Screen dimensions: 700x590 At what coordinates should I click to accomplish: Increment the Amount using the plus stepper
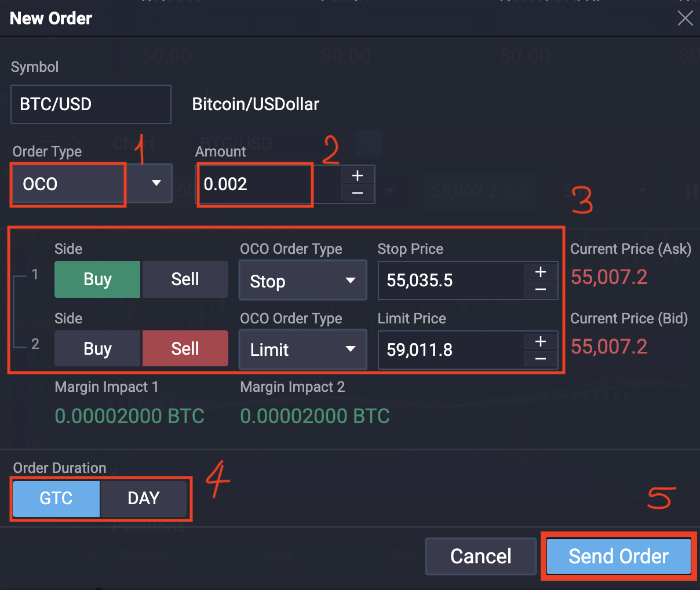coord(357,175)
